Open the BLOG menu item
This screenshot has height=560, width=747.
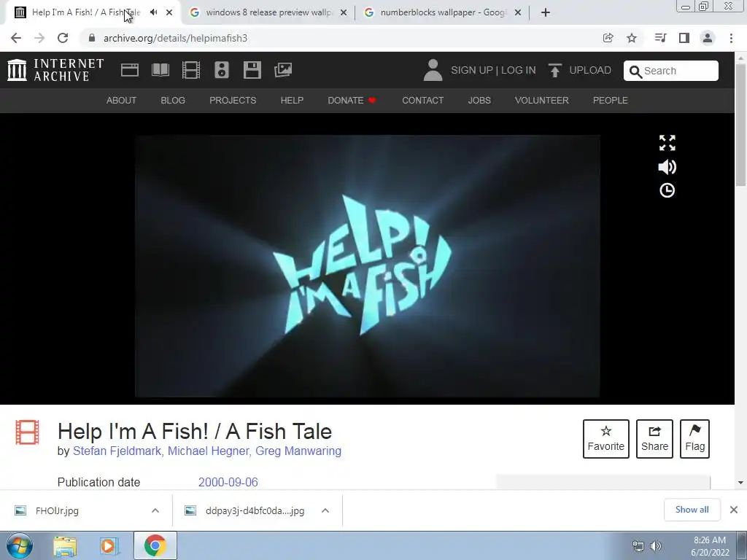tap(173, 101)
